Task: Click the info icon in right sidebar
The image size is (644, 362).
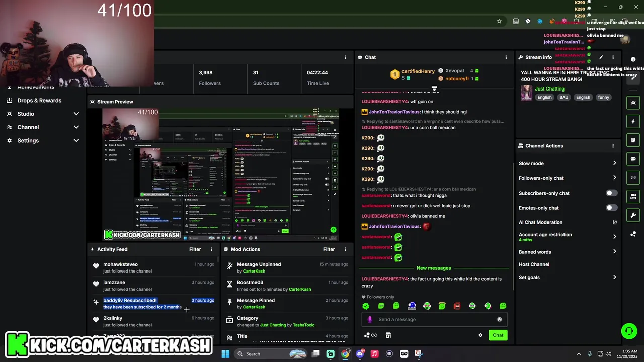Action: coord(633,59)
